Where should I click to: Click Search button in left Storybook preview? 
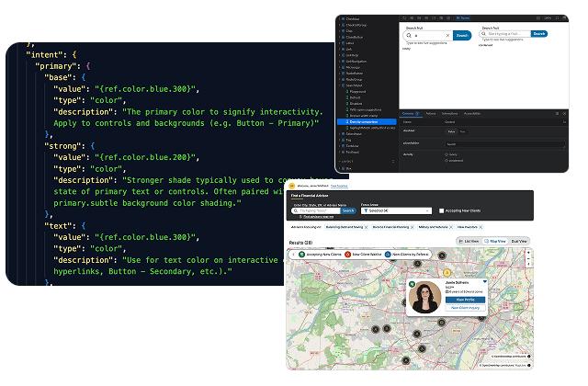tap(462, 35)
